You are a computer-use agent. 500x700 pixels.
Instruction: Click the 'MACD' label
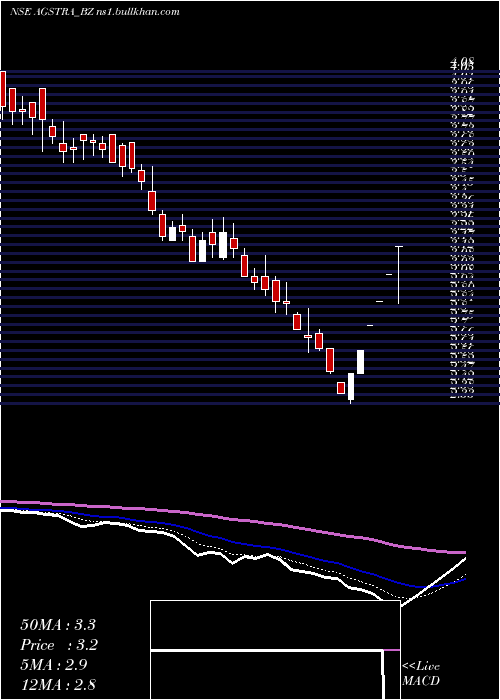click(420, 681)
